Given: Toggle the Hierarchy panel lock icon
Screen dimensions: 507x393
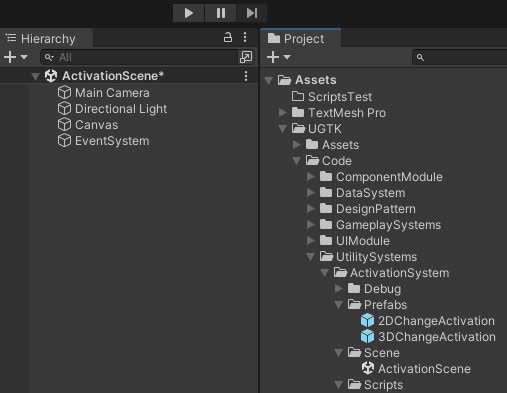Looking at the screenshot, I should (x=228, y=37).
